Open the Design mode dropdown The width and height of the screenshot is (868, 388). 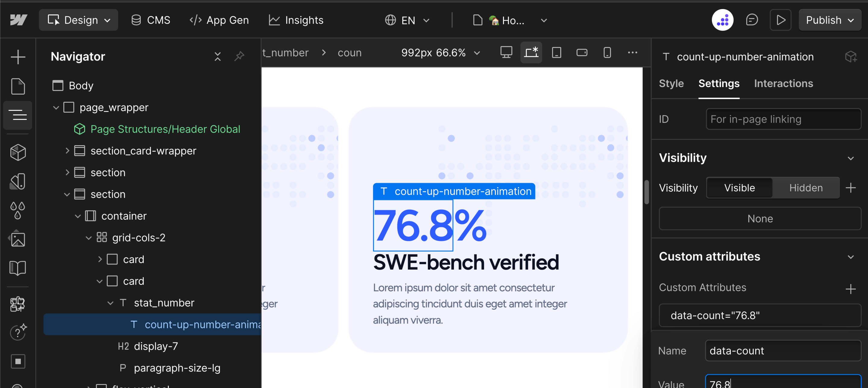(78, 20)
